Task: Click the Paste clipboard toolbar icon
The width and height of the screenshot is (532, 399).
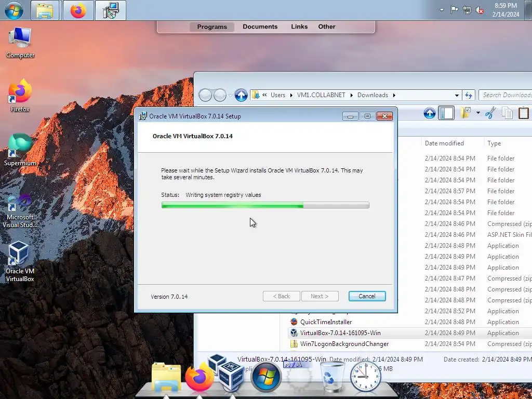Action: coord(524,113)
